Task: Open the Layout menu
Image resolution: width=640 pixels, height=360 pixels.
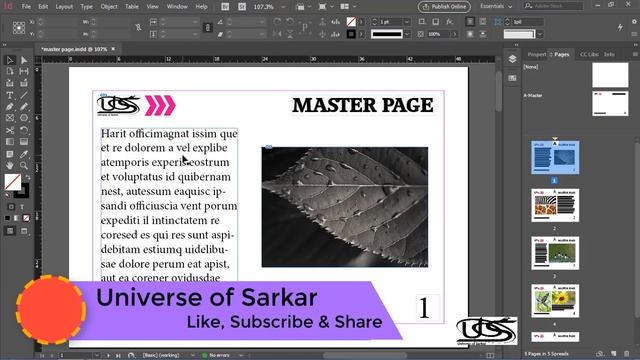Action: 64,7
